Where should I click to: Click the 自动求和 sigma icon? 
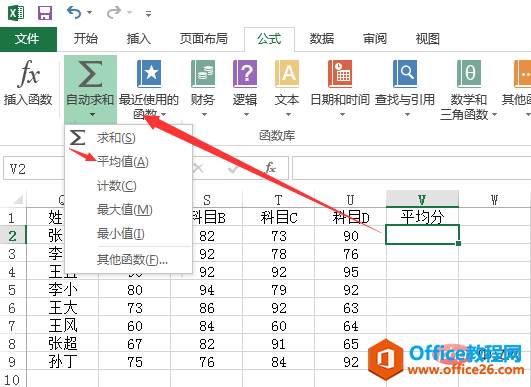pyautogui.click(x=90, y=74)
